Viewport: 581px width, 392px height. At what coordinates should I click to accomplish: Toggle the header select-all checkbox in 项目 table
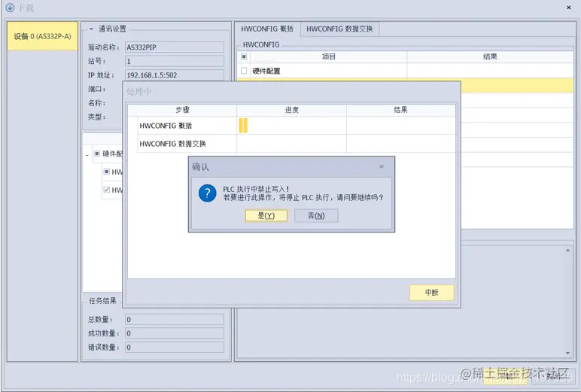244,56
